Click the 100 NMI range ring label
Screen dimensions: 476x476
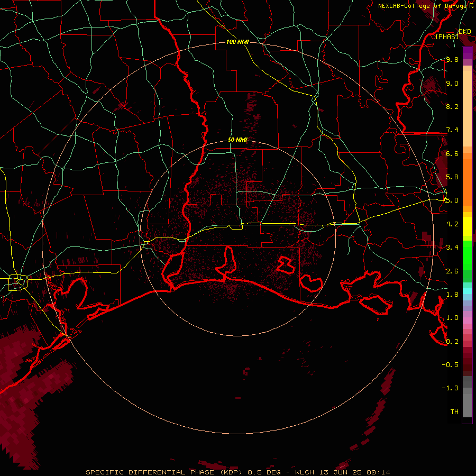[x=237, y=42]
